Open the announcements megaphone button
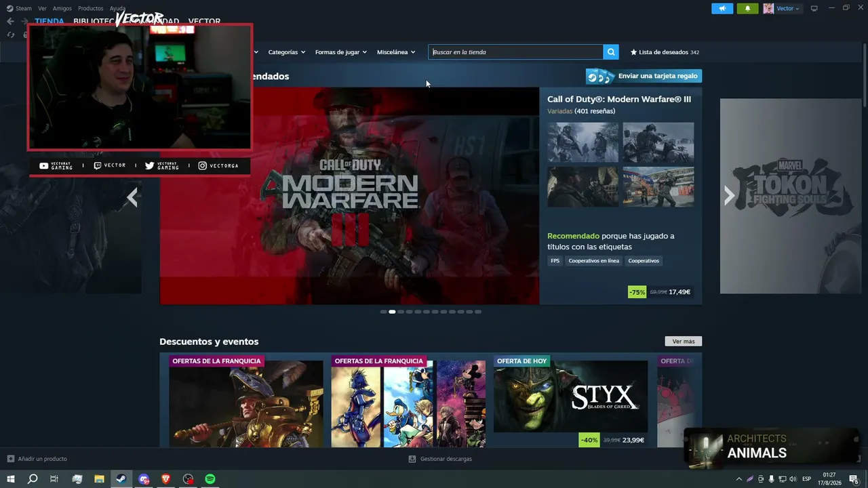Screen dimensions: 868x488 [x=722, y=8]
